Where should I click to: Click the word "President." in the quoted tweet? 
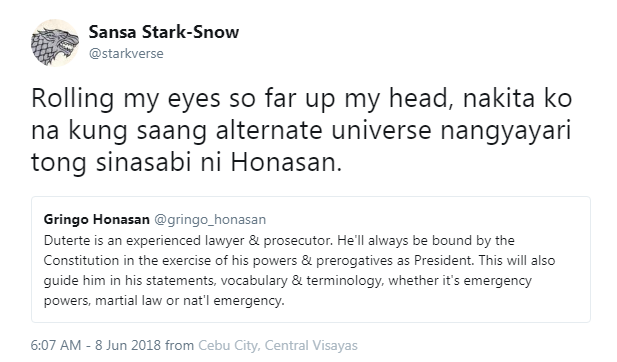tap(444, 260)
